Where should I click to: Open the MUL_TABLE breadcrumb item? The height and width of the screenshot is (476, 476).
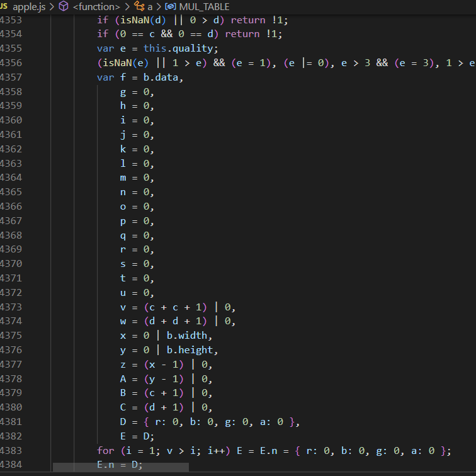point(204,7)
